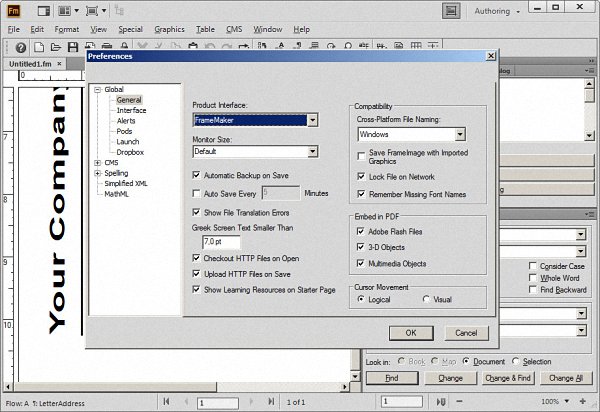Uncheck Adobe Flash Files option
The image size is (600, 412).
[x=361, y=231]
